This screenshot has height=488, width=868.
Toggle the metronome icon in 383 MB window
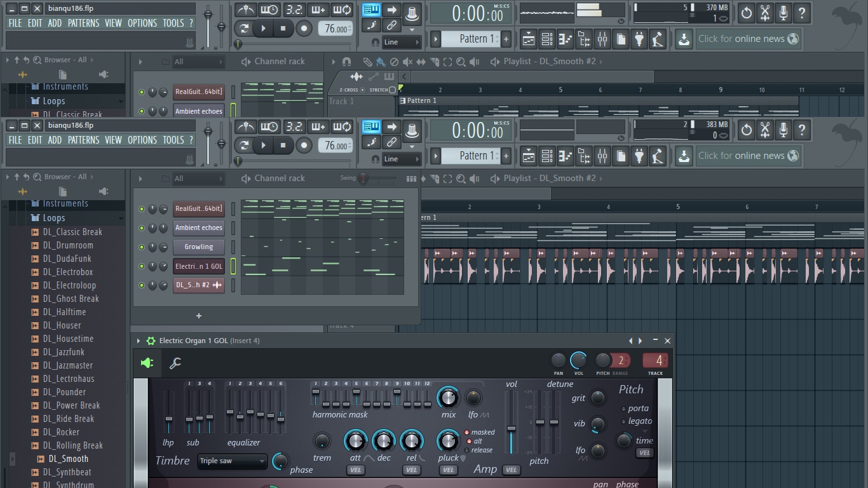point(245,127)
